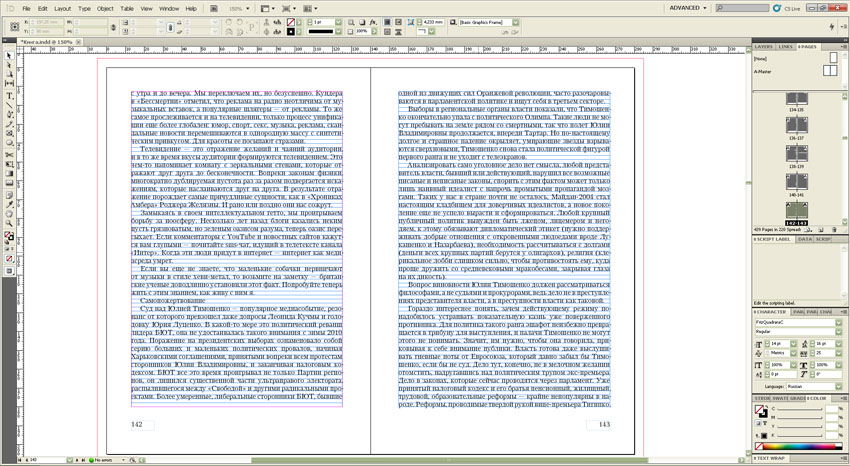
Task: Open leading 16 pt dropdown
Action: tap(839, 344)
